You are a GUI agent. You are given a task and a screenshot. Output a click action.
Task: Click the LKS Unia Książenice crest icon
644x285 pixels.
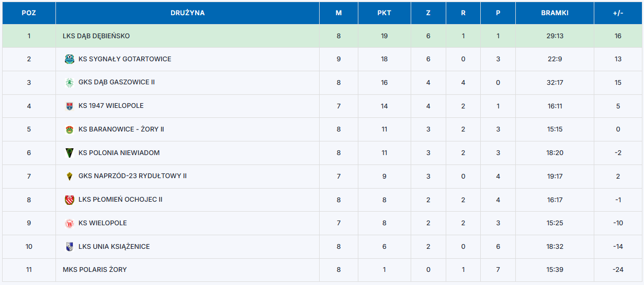click(69, 246)
